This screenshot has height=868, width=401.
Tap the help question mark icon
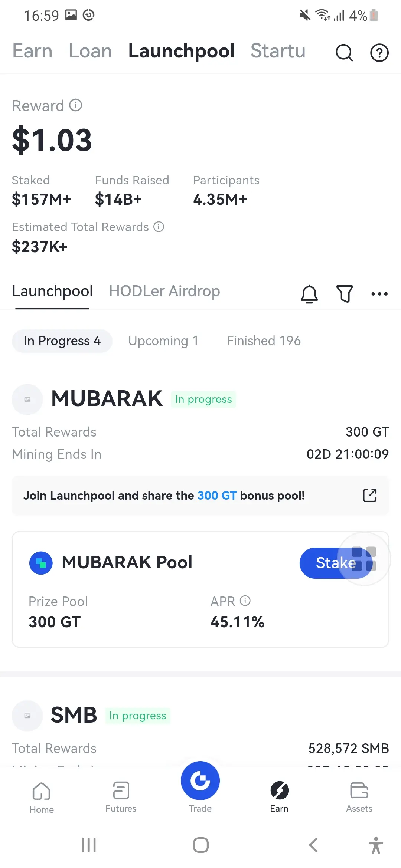(379, 52)
